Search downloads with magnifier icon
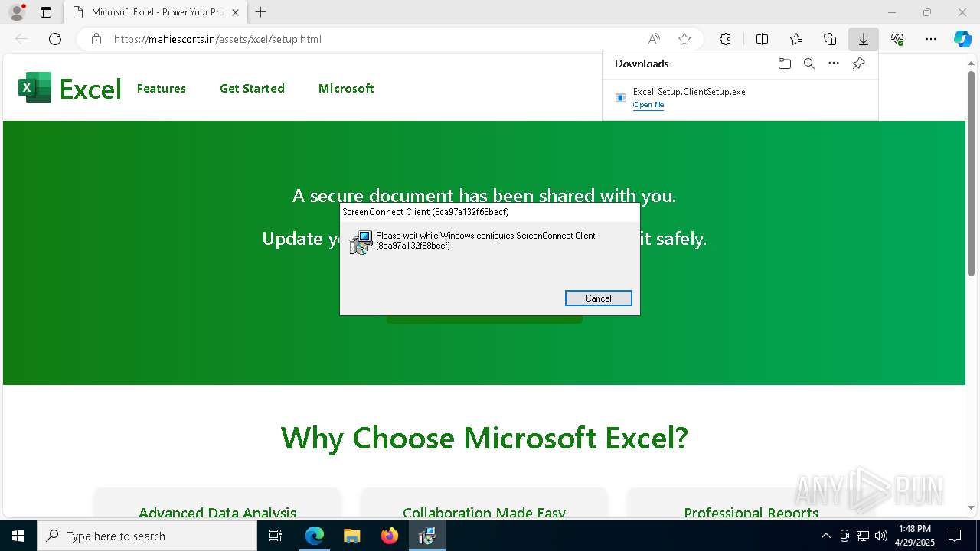This screenshot has width=980, height=551. [x=808, y=64]
